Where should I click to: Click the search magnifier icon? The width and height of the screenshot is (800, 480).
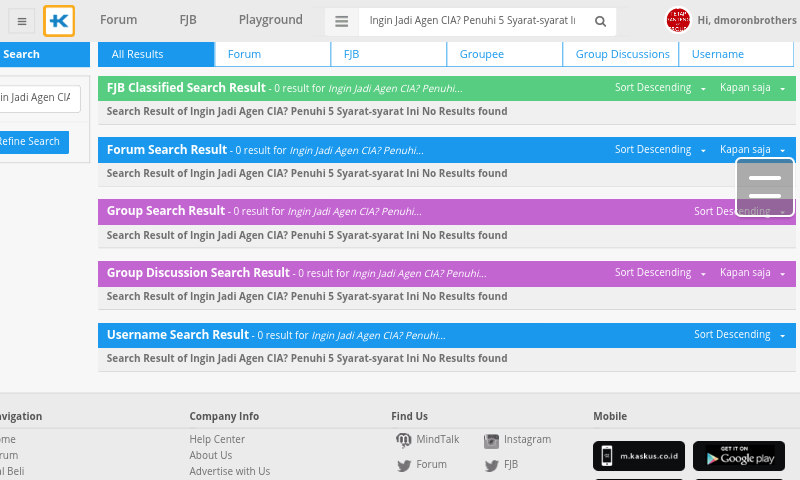[600, 21]
